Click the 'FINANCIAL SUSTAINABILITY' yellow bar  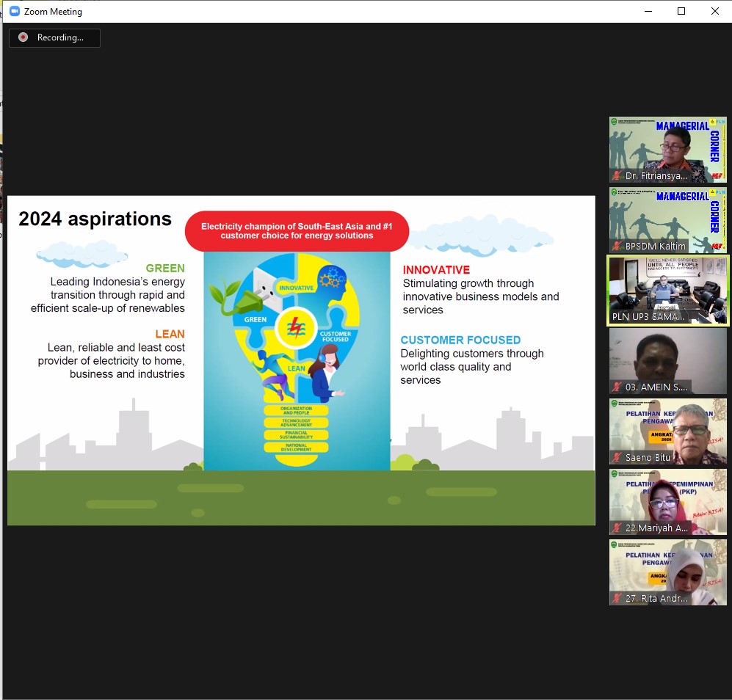pos(296,435)
